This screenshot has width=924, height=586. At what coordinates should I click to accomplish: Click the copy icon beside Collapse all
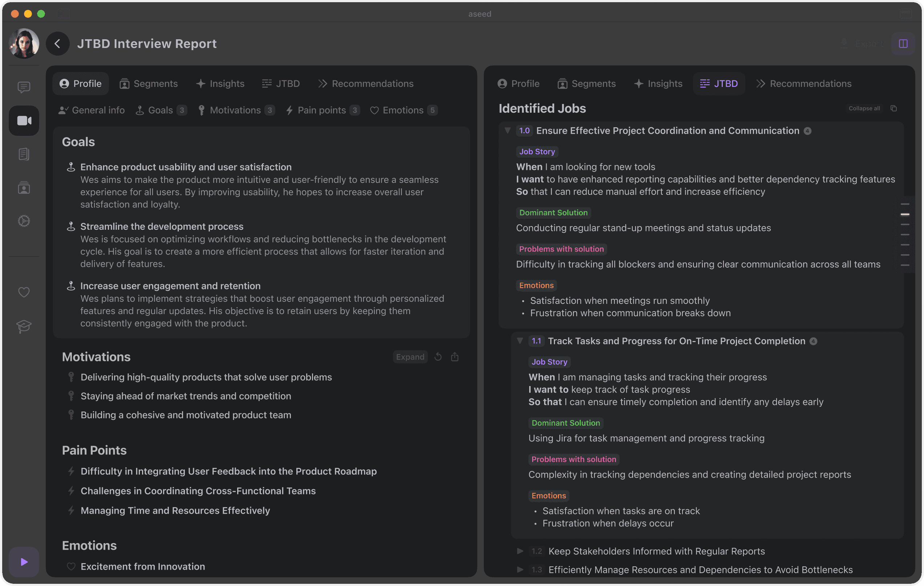893,108
